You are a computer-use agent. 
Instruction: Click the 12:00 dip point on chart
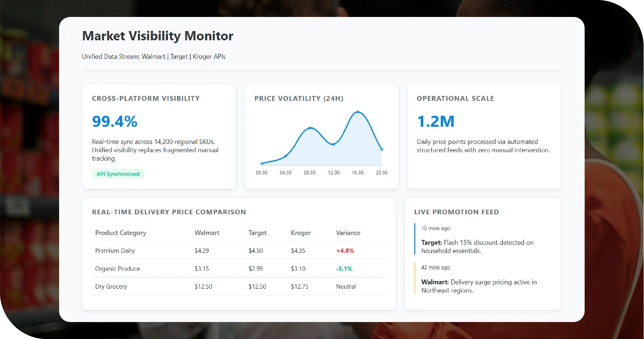tap(334, 144)
